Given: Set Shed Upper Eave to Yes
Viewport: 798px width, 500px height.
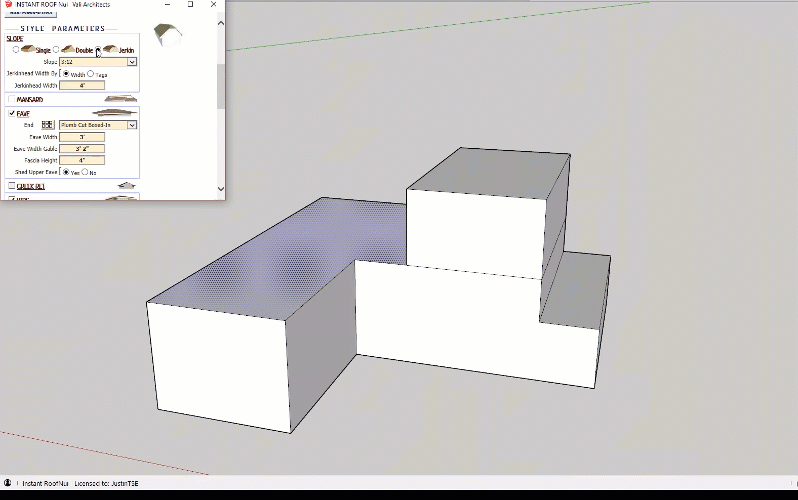Looking at the screenshot, I should pos(66,172).
